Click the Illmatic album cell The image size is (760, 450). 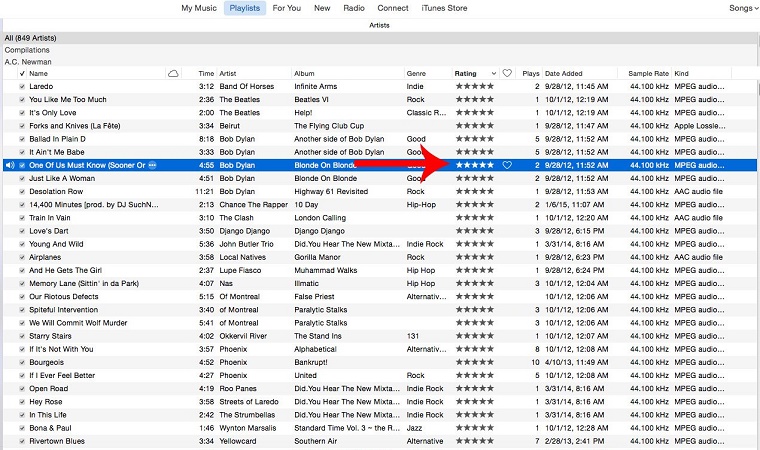coord(306,283)
